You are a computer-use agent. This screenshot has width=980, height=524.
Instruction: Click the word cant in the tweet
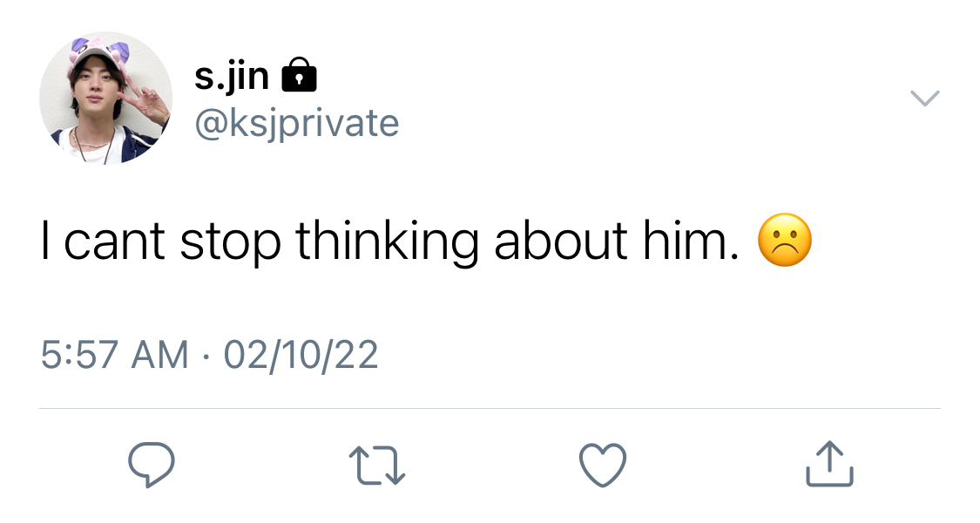coord(114,242)
